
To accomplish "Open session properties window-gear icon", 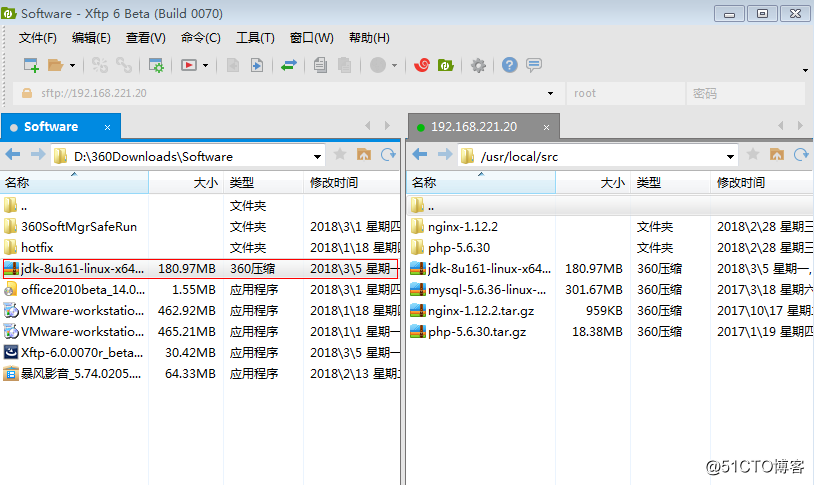I will (x=156, y=65).
